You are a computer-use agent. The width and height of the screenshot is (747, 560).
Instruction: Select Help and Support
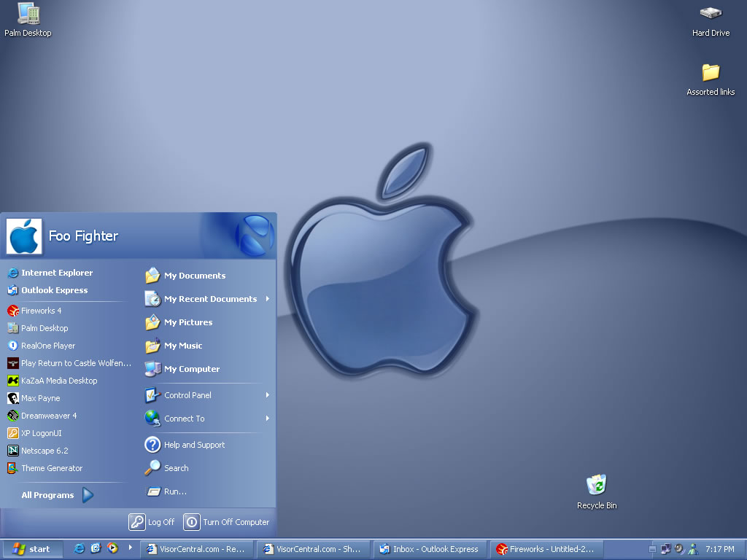pyautogui.click(x=194, y=445)
